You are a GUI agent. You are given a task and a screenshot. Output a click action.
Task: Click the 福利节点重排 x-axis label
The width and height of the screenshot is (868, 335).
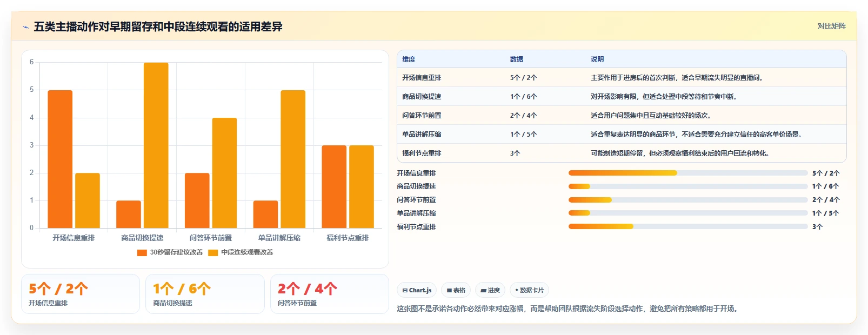[x=348, y=238]
